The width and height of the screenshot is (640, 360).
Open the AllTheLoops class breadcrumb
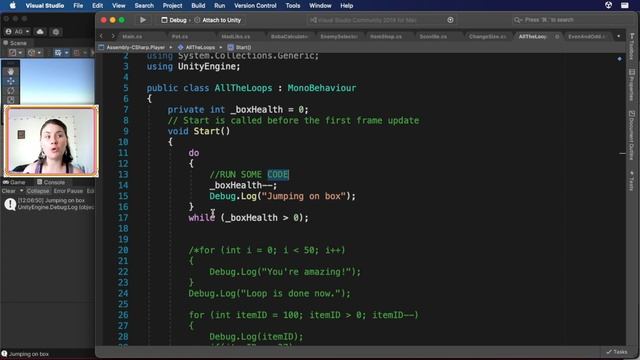click(200, 47)
